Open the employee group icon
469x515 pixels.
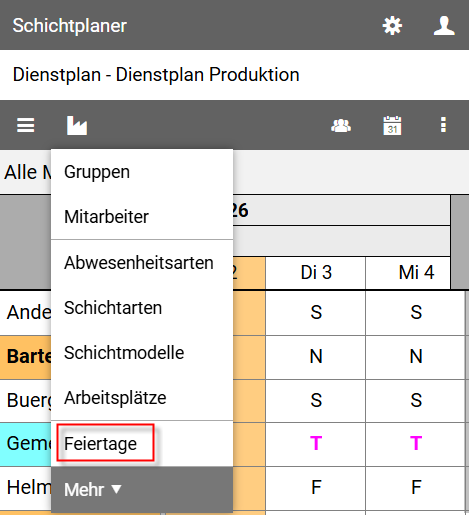pos(341,125)
